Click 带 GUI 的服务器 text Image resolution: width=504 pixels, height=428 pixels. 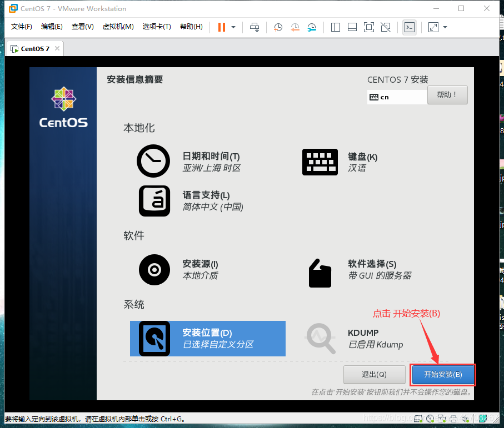(380, 275)
